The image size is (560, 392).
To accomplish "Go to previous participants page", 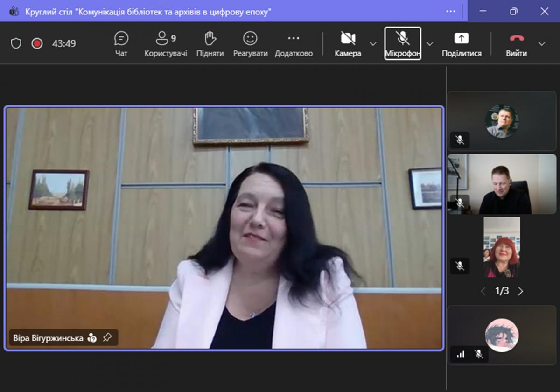I will tap(483, 291).
